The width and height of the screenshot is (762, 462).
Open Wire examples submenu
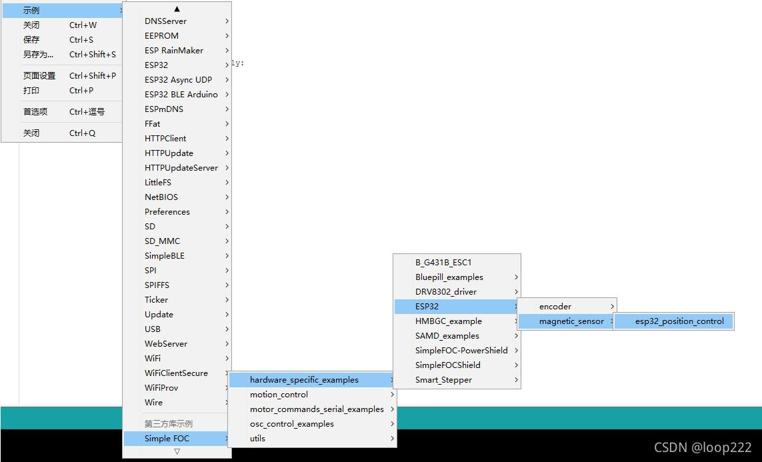[x=177, y=402]
